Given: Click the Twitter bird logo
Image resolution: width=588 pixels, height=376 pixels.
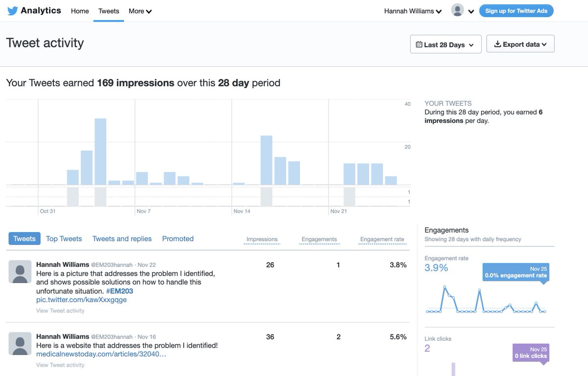Looking at the screenshot, I should point(12,11).
